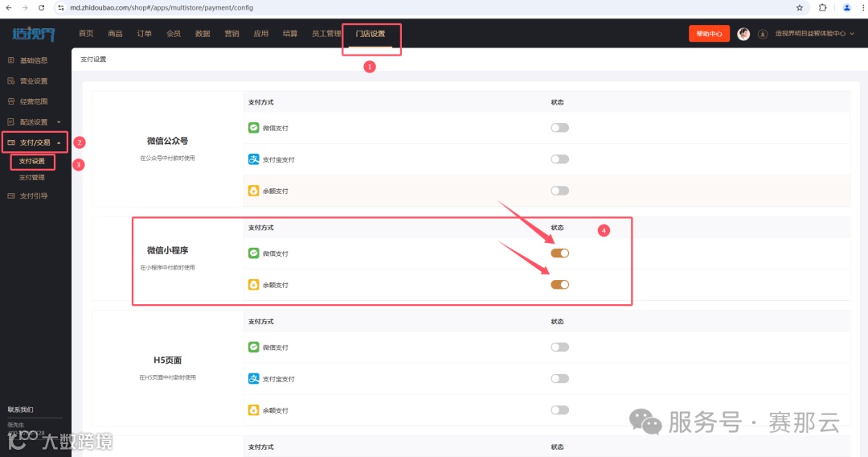Expand the 配送设置 submenu arrow
Viewport: 868px width, 457px height.
click(59, 121)
